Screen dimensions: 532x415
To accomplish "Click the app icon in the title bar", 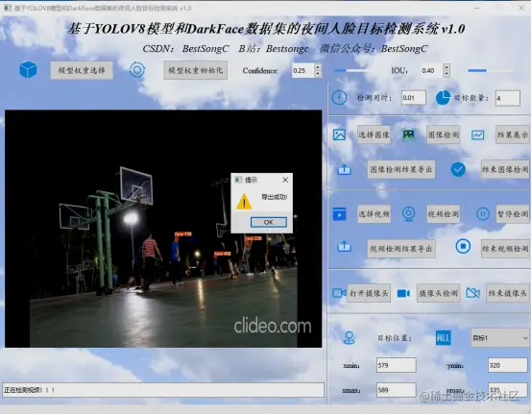I will 8,8.
